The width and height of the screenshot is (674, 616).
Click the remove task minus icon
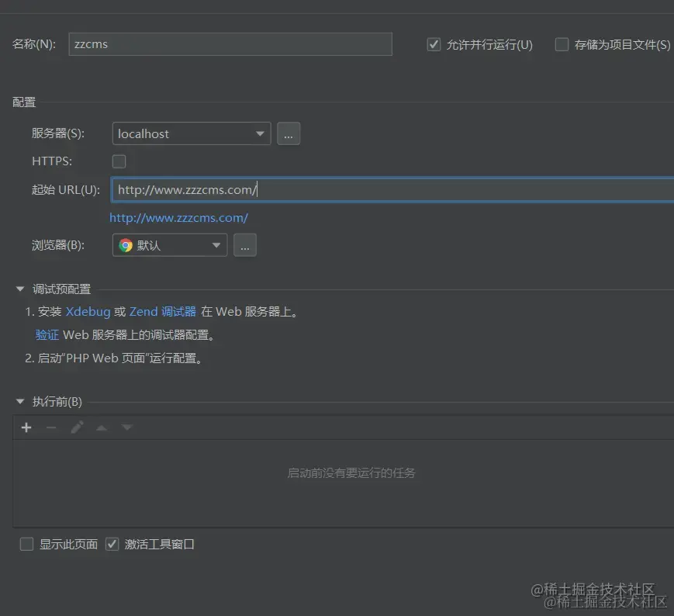coord(51,427)
